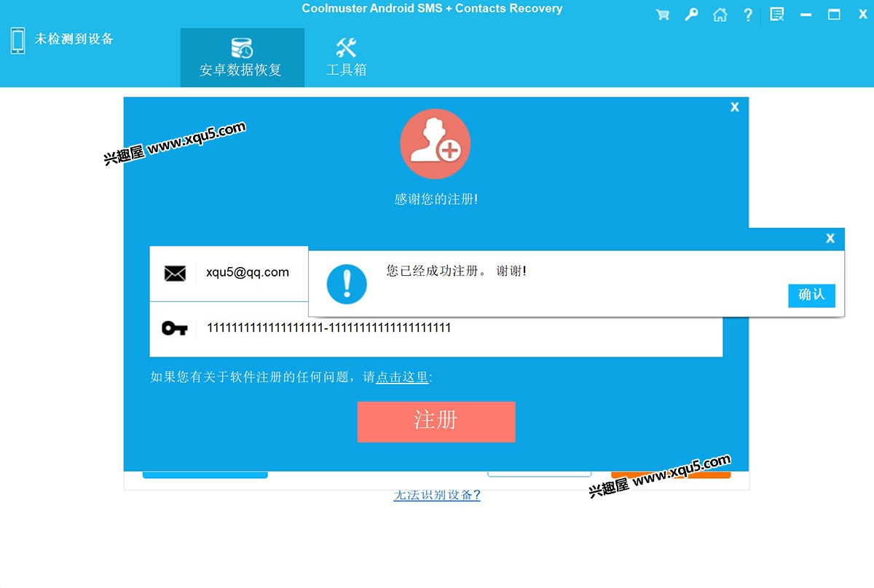
Task: Switch to the 安卓数据恢复 tab
Action: 242,57
